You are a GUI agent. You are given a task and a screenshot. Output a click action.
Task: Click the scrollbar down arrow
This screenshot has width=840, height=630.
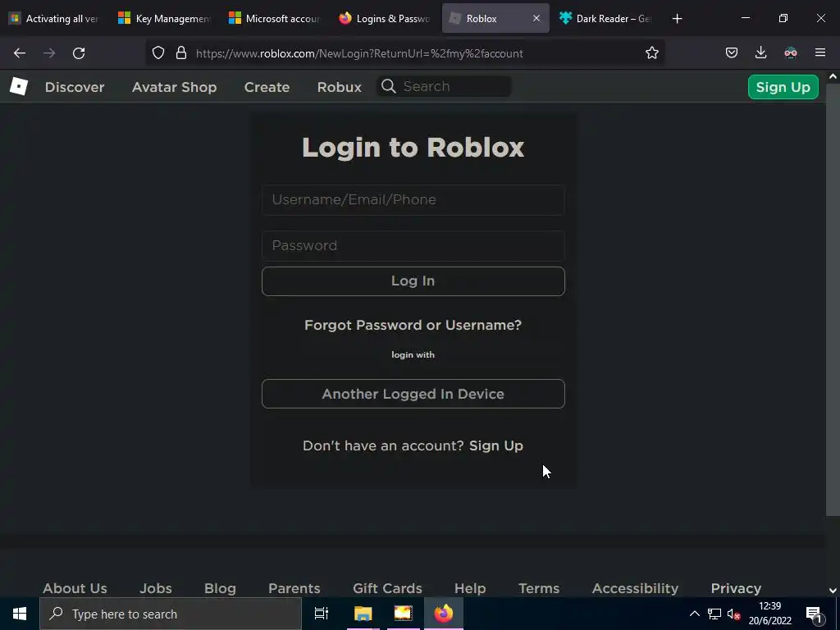(833, 591)
